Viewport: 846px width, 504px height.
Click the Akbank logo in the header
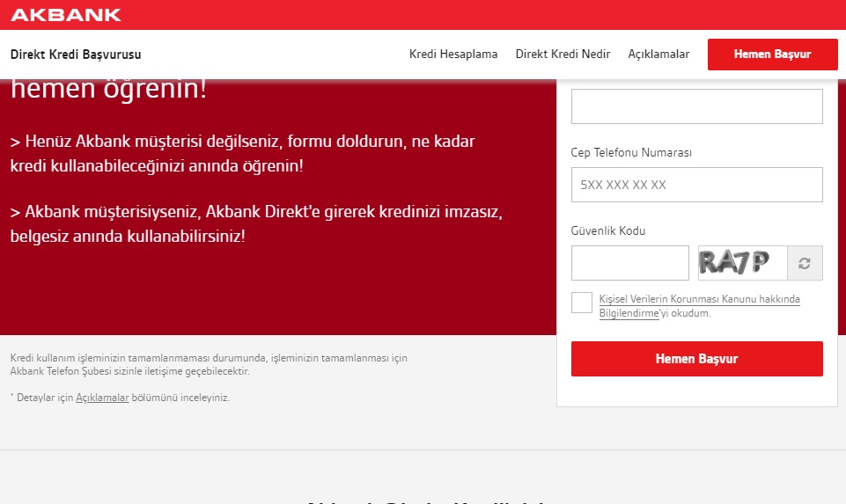66,15
